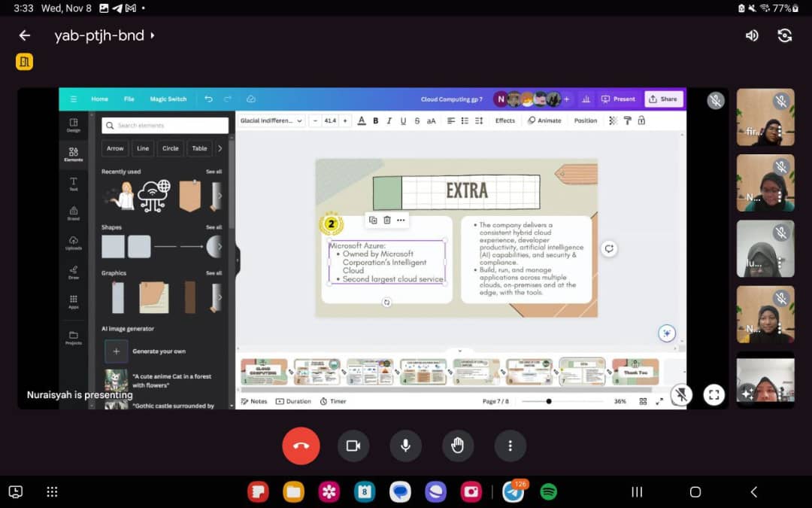Click the cloud save status icon
The height and width of the screenshot is (508, 812).
tap(251, 99)
